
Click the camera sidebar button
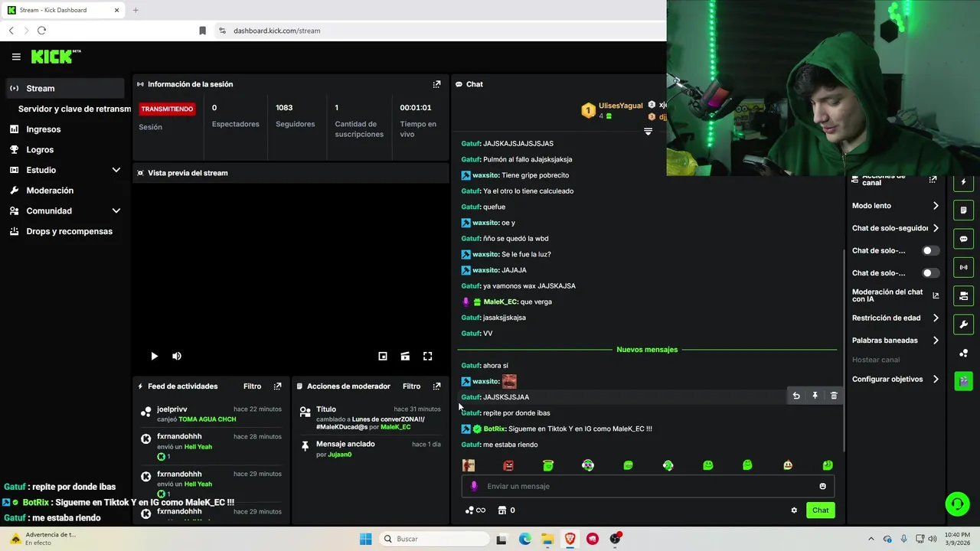coord(964,295)
